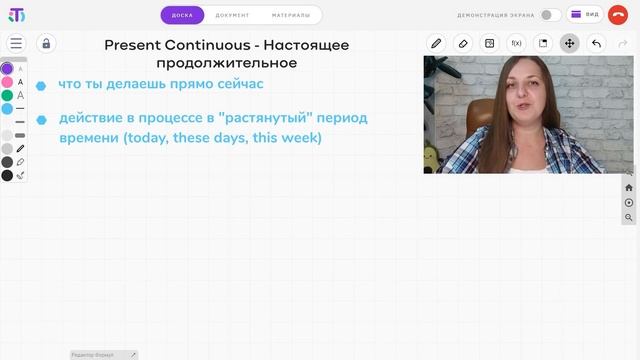
Task: Redo the undone action
Action: coord(623,43)
